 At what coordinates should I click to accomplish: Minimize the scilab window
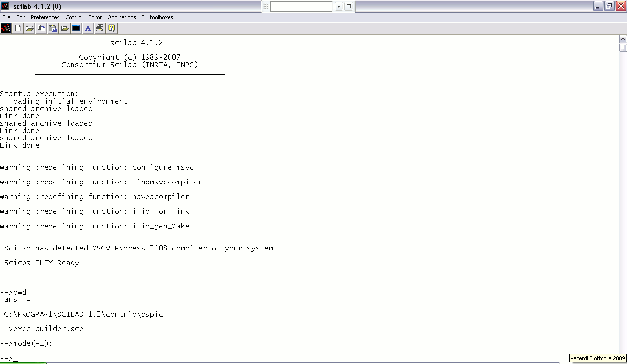pos(598,6)
